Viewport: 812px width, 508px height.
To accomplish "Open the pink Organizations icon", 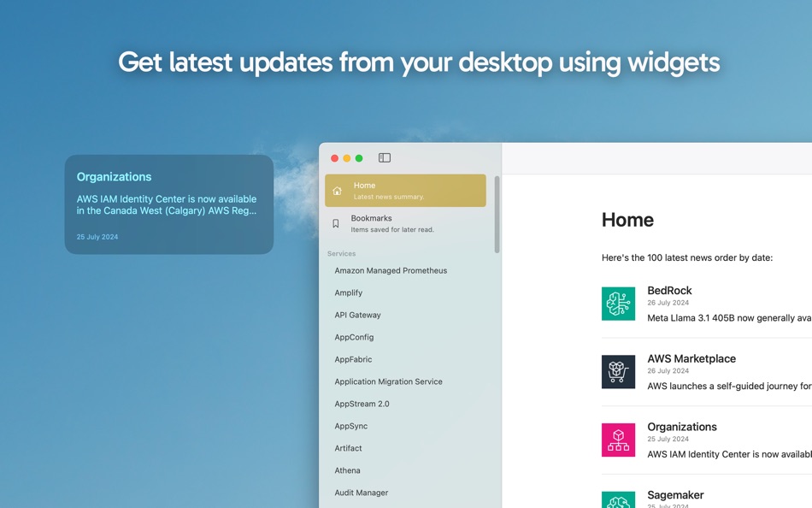I will (618, 440).
